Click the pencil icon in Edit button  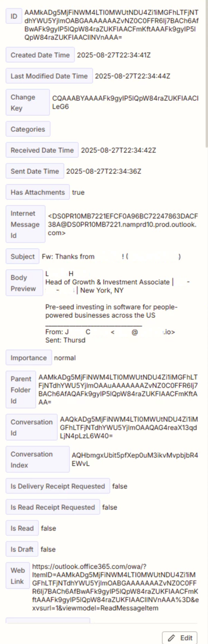(171, 638)
